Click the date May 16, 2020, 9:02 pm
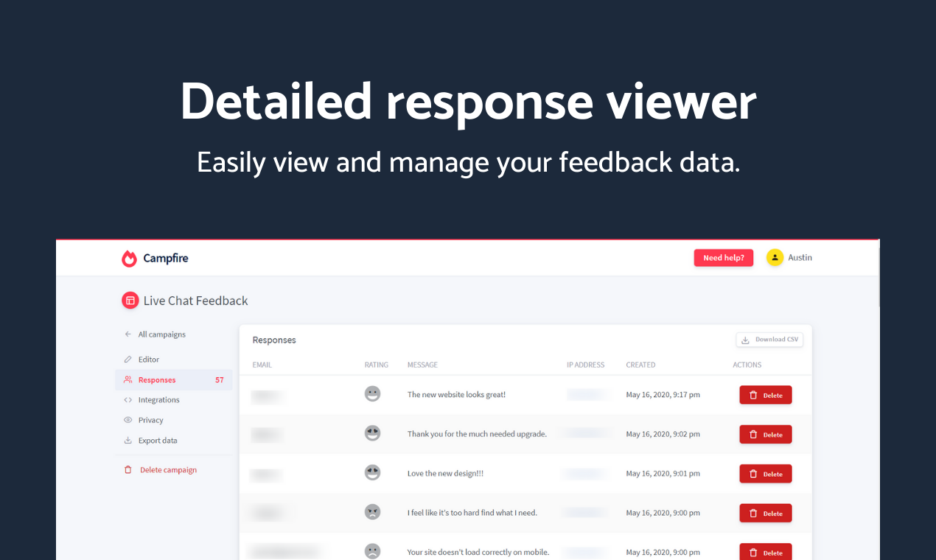Image resolution: width=936 pixels, height=560 pixels. coord(663,434)
